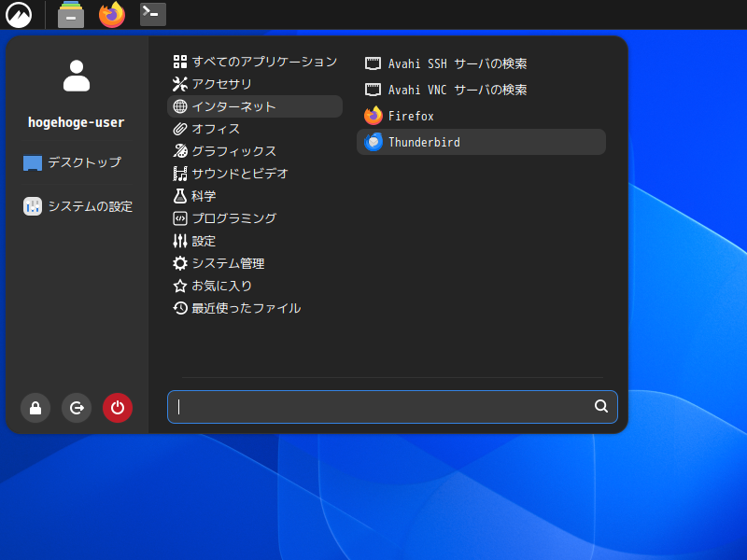Open システムの設定 from the sidebar
This screenshot has height=560, width=747.
click(x=78, y=206)
